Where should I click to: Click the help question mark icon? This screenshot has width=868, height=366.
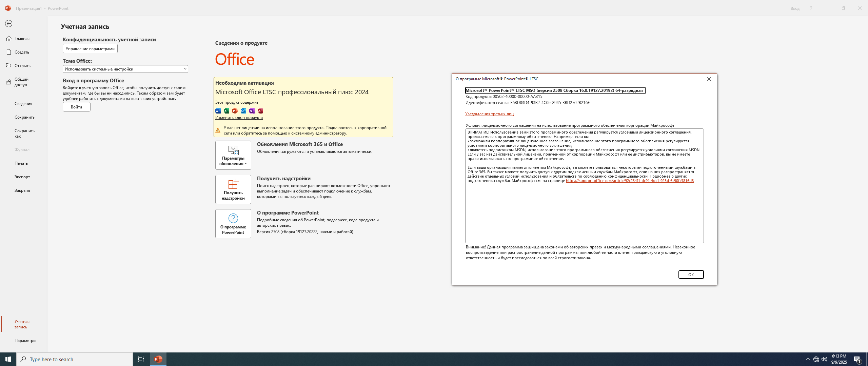pos(811,8)
